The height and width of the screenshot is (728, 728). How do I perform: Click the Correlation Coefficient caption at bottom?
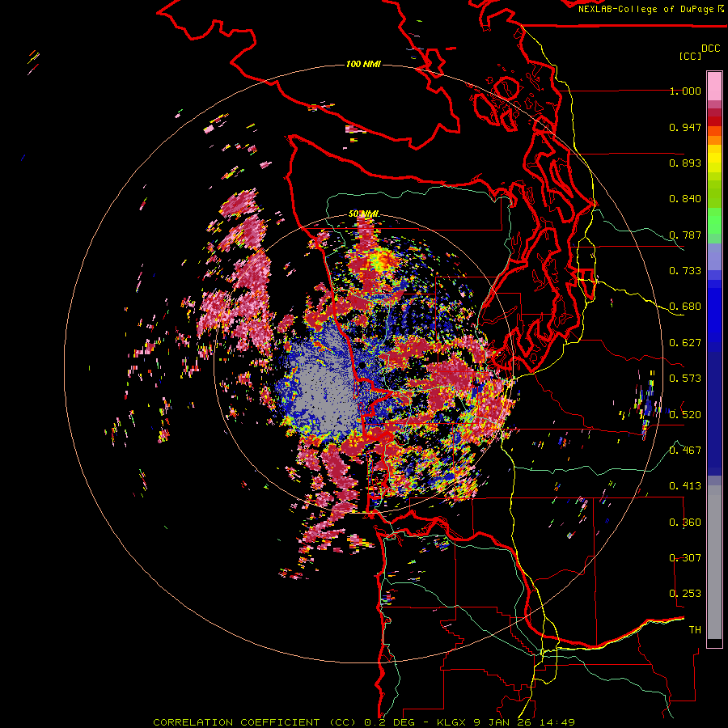tap(364, 722)
